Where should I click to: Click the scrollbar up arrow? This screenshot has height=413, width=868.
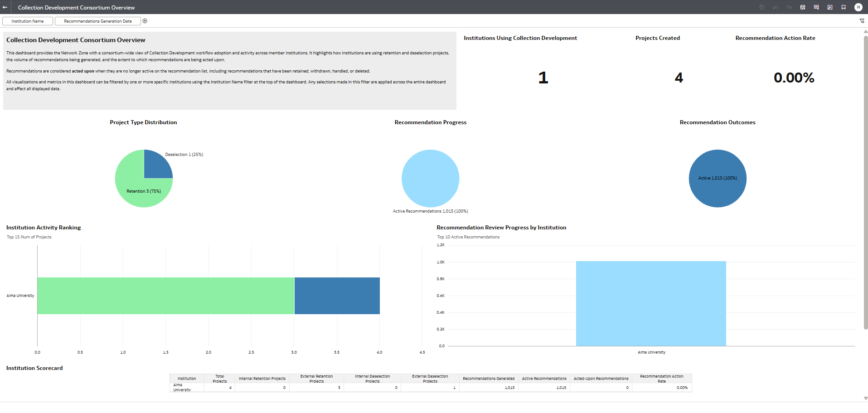(x=865, y=31)
